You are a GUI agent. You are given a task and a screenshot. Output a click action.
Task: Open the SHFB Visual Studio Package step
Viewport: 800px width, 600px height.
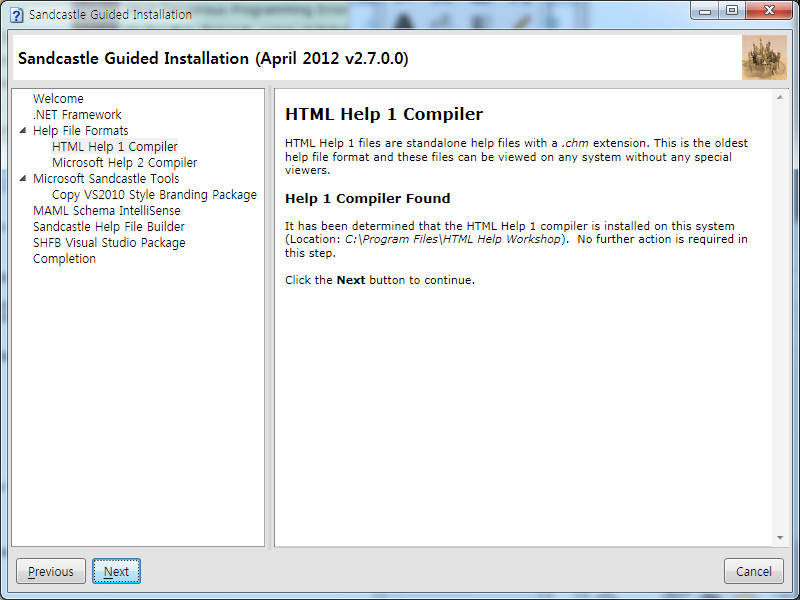pyautogui.click(x=109, y=242)
